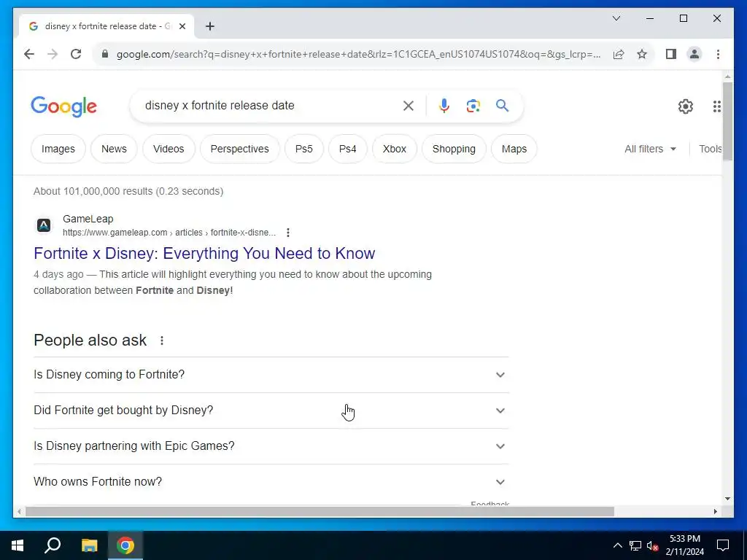The image size is (747, 560).
Task: Select the Ps5 filter chip
Action: 304,149
